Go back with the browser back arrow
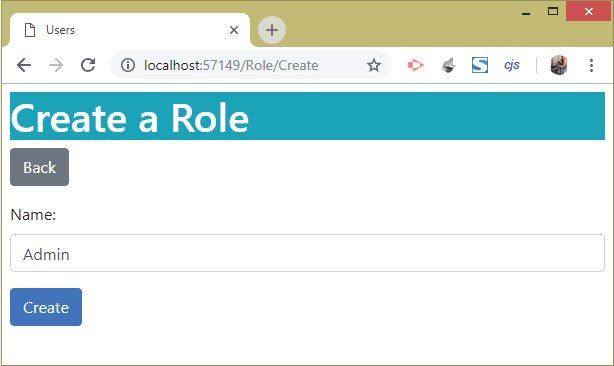 24,65
